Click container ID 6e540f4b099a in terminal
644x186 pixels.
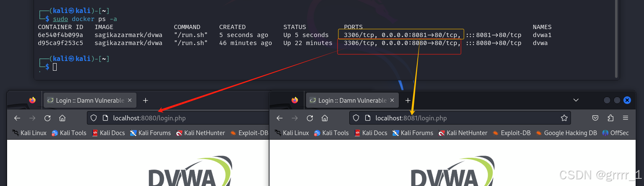click(x=60, y=35)
